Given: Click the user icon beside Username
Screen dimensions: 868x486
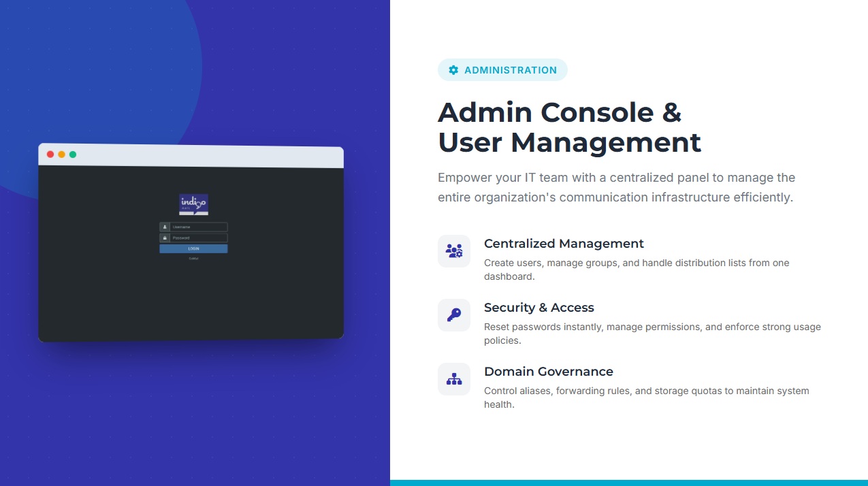Looking at the screenshot, I should pyautogui.click(x=165, y=227).
